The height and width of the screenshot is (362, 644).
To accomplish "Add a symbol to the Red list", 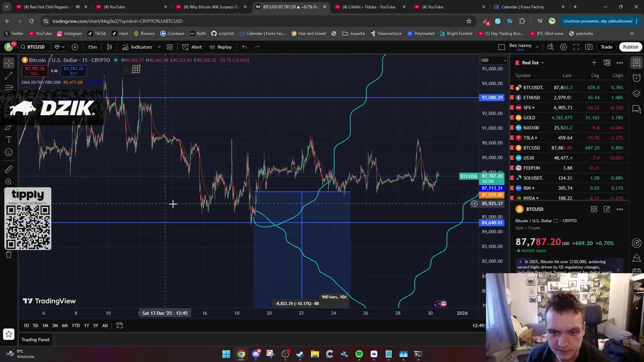I will [x=594, y=62].
